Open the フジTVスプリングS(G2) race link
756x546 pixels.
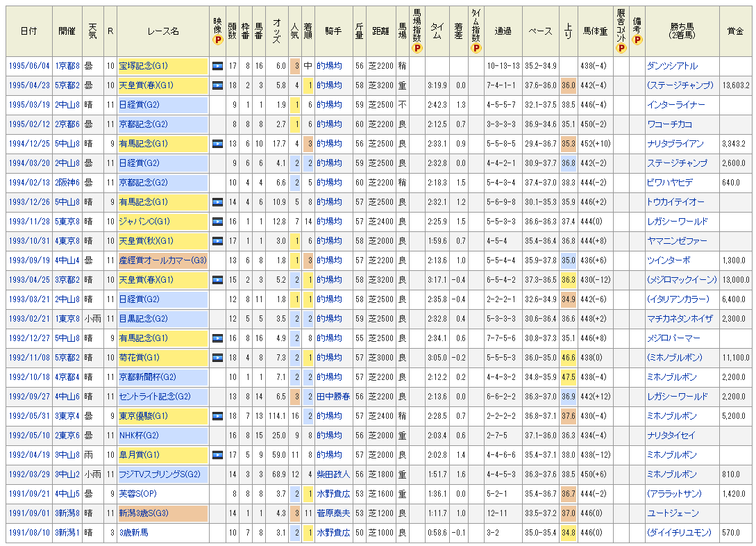[x=160, y=474]
